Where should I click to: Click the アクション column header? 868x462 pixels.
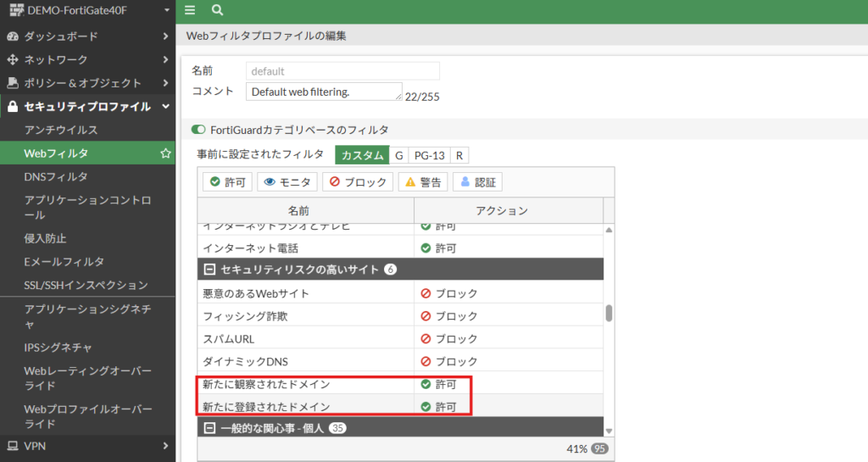coord(509,211)
